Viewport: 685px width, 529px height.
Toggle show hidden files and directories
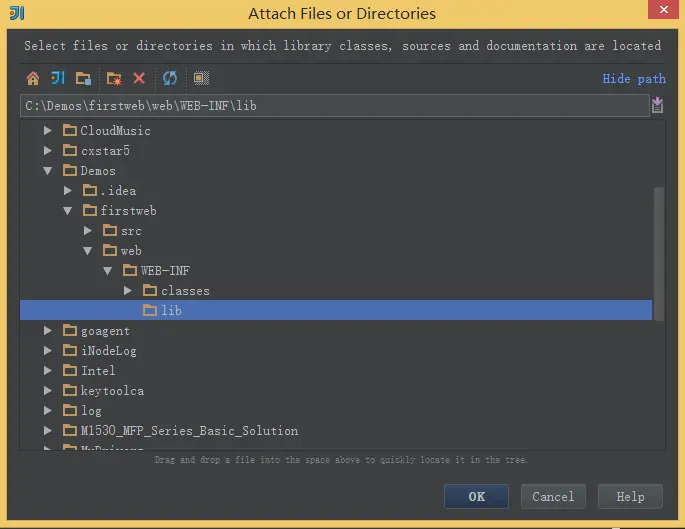pos(201,78)
